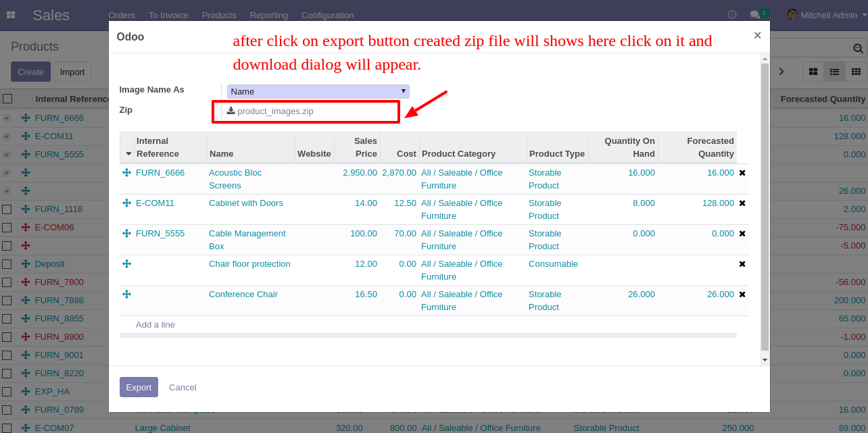Click drag handle for FURN_5555 row
The height and width of the screenshot is (433, 868).
point(126,233)
